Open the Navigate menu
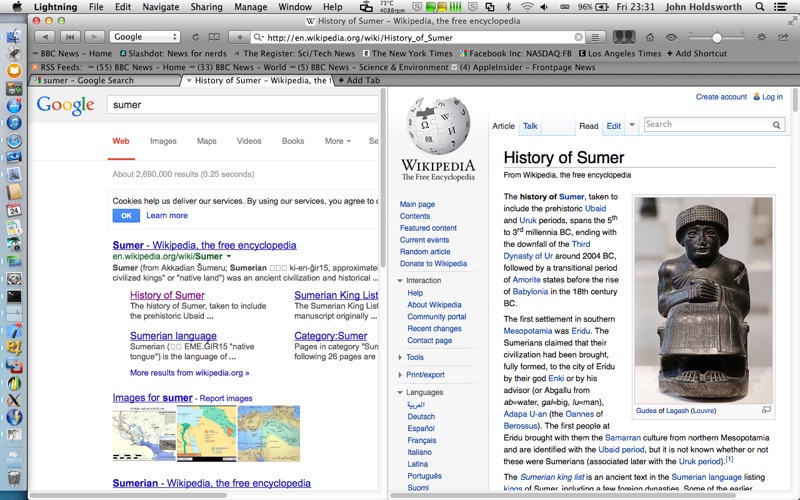Image resolution: width=800 pixels, height=500 pixels. tap(161, 7)
